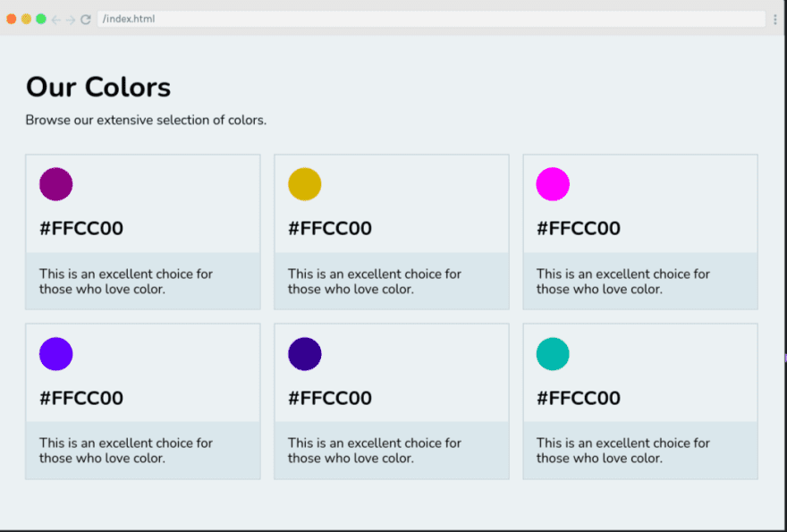Click the #FFCC00 title under teal circle
Viewport: 787px width, 532px height.
pos(578,399)
